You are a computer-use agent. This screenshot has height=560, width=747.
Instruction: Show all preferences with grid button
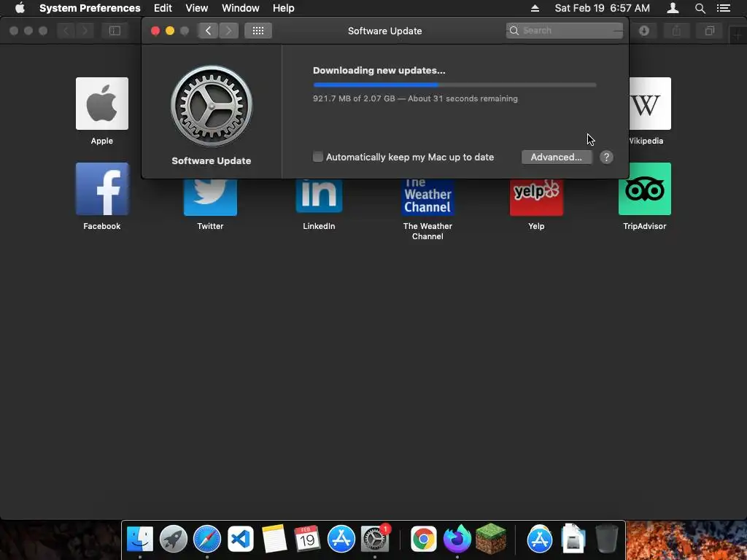pyautogui.click(x=258, y=31)
